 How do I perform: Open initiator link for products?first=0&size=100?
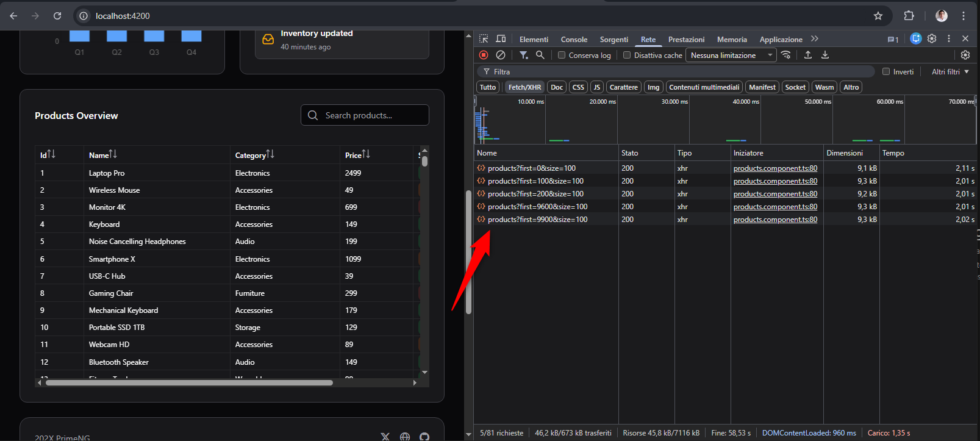776,168
